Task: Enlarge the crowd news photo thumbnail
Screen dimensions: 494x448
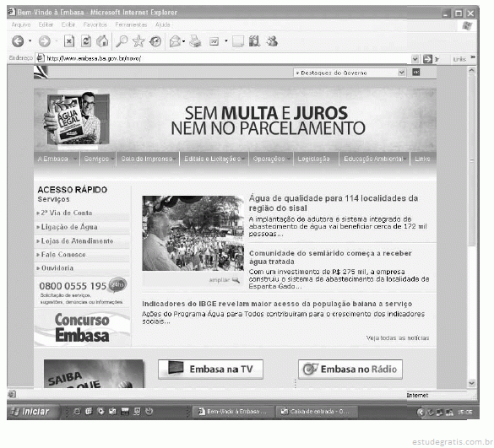Action: click(x=225, y=280)
